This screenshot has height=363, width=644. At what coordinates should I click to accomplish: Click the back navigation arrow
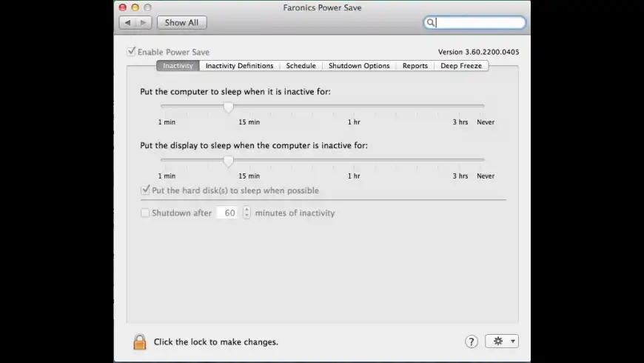tap(127, 23)
